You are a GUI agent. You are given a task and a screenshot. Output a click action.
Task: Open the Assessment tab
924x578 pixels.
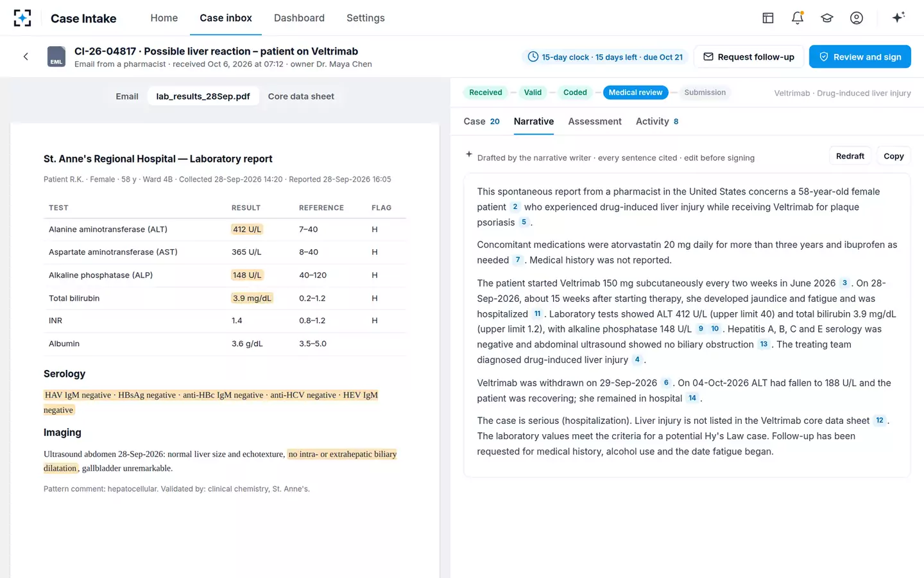595,121
